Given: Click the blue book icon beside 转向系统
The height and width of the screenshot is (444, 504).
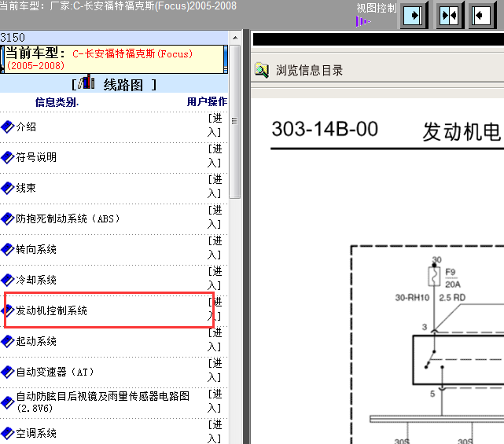Looking at the screenshot, I should pos(7,249).
